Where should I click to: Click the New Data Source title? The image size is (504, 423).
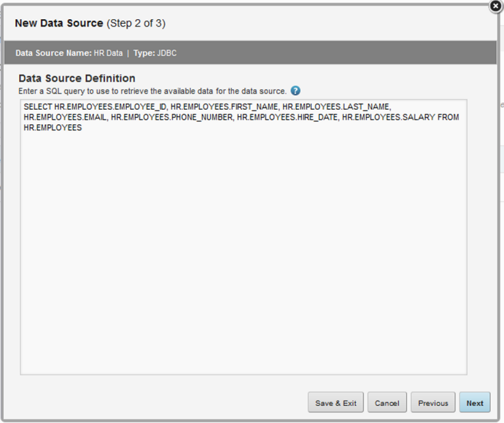pyautogui.click(x=59, y=23)
